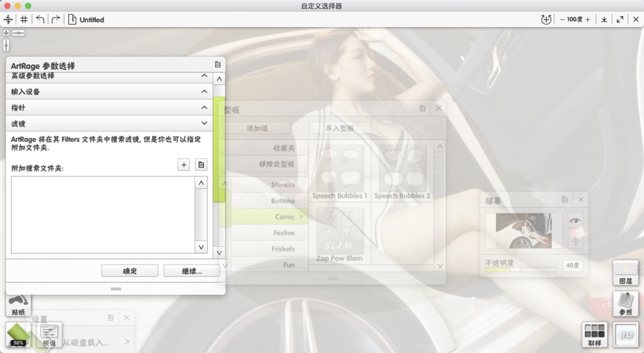Click the preferences panel scroll down arrow

(219, 253)
